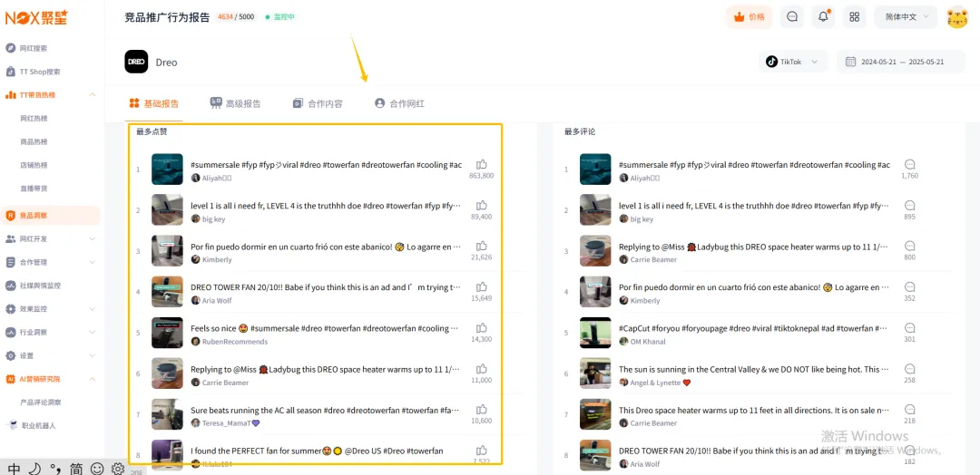Open 商品热榜 submenu item
The height and width of the screenshot is (475, 980).
click(34, 141)
